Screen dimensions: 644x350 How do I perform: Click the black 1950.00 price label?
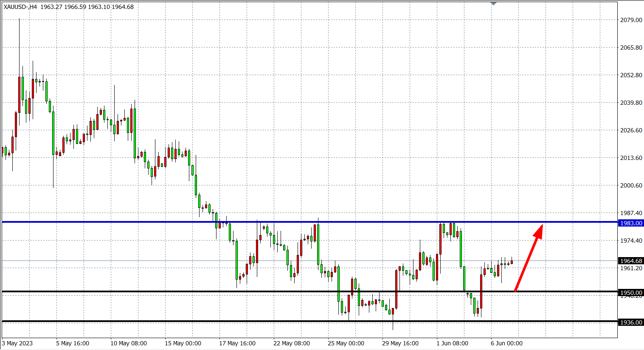[631, 293]
